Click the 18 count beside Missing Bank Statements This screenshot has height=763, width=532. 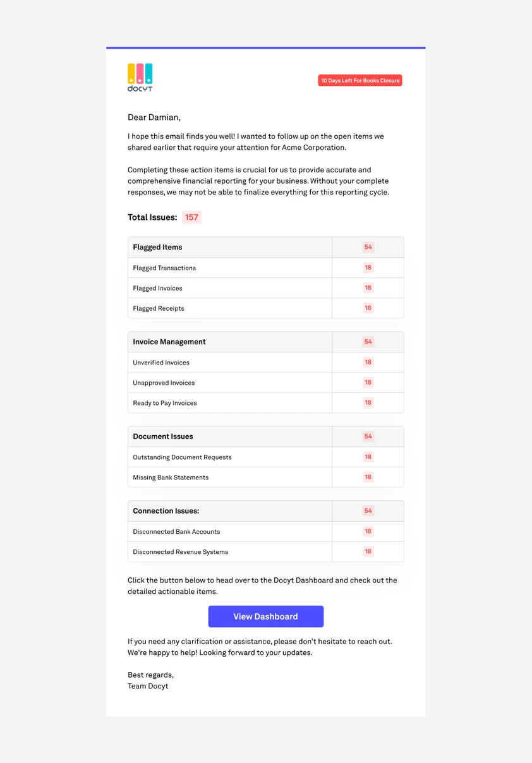368,478
